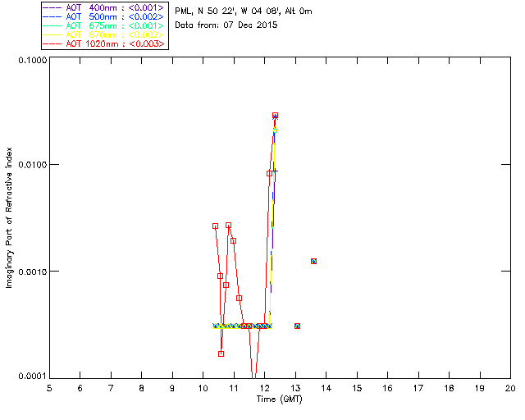Select the first red square marker of series
This screenshot has width=525, height=420.
tap(215, 226)
